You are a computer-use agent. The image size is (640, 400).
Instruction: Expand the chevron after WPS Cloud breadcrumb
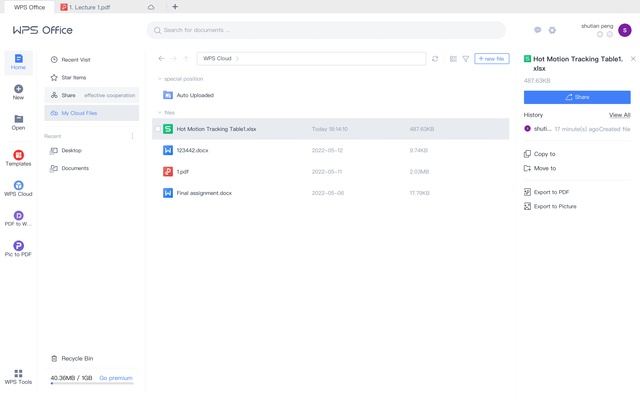click(x=237, y=59)
